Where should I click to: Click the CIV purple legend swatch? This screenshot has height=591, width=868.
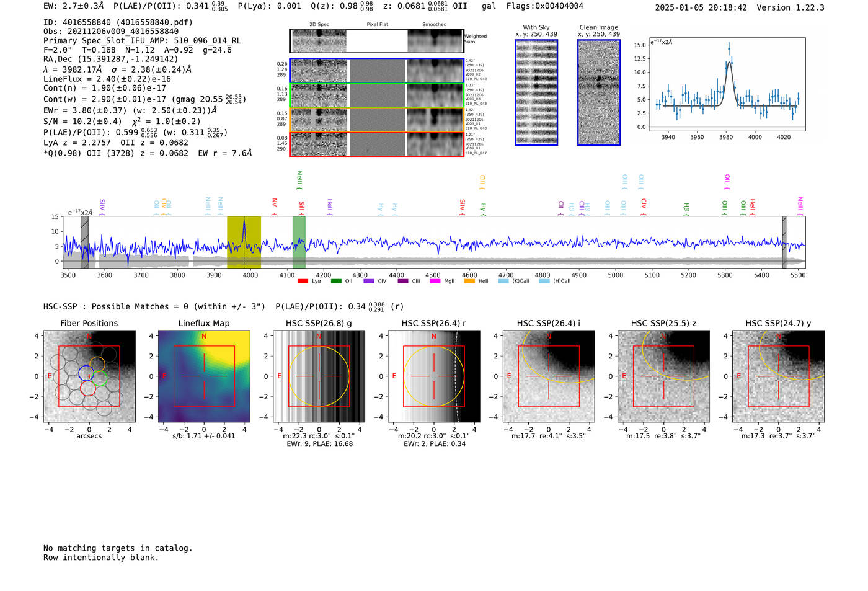click(369, 281)
